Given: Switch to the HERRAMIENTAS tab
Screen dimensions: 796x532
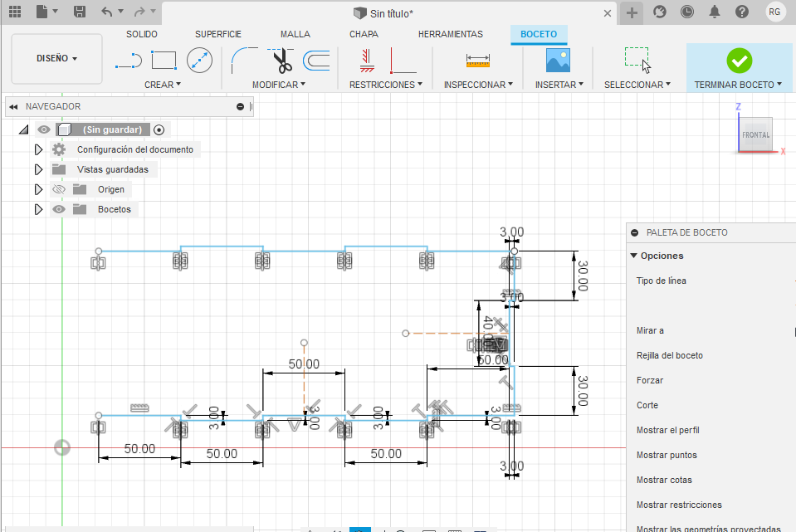Looking at the screenshot, I should [x=451, y=34].
